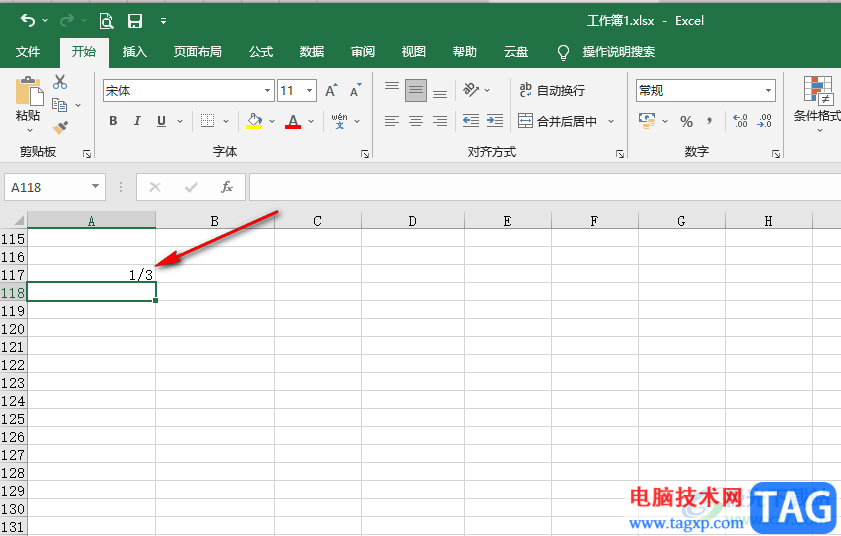Switch to 公式 Formulas tab
This screenshot has height=536, width=841.
[261, 52]
